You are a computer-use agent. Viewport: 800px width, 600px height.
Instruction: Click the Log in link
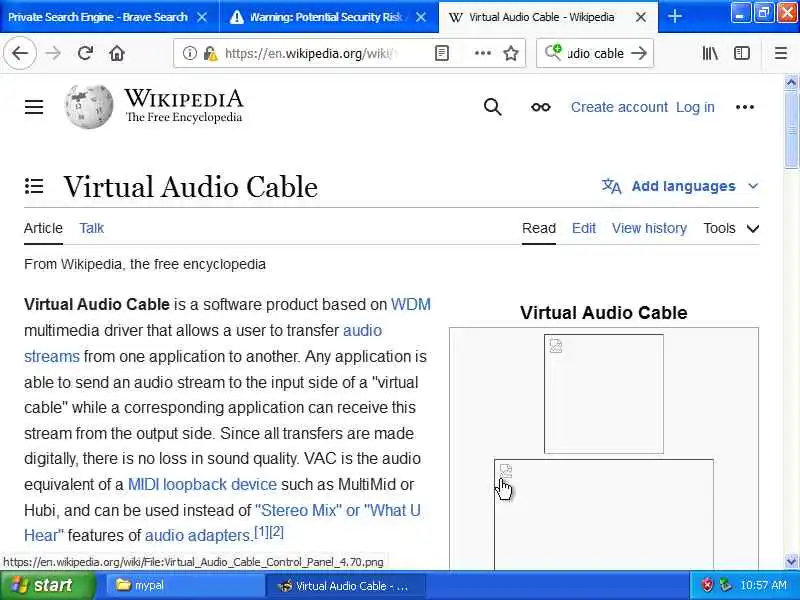[x=695, y=107]
